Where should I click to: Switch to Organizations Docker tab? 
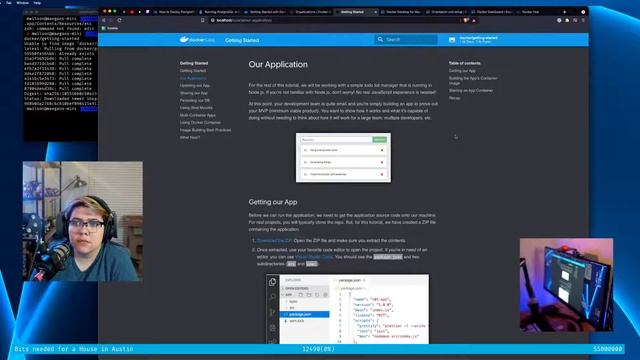[x=311, y=12]
